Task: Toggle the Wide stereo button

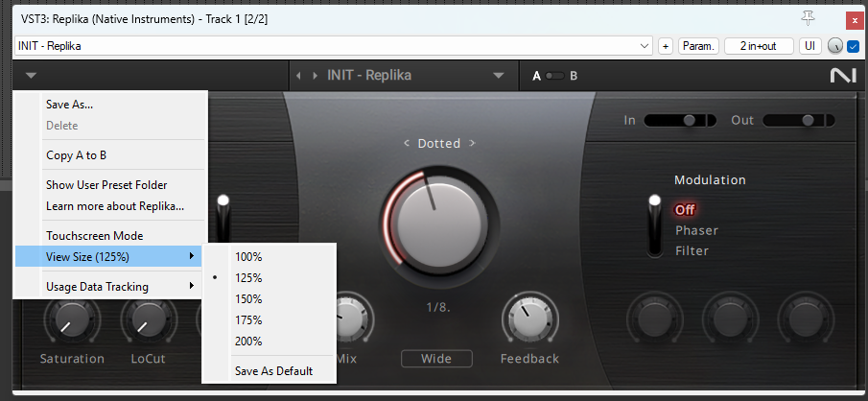Action: tap(436, 359)
